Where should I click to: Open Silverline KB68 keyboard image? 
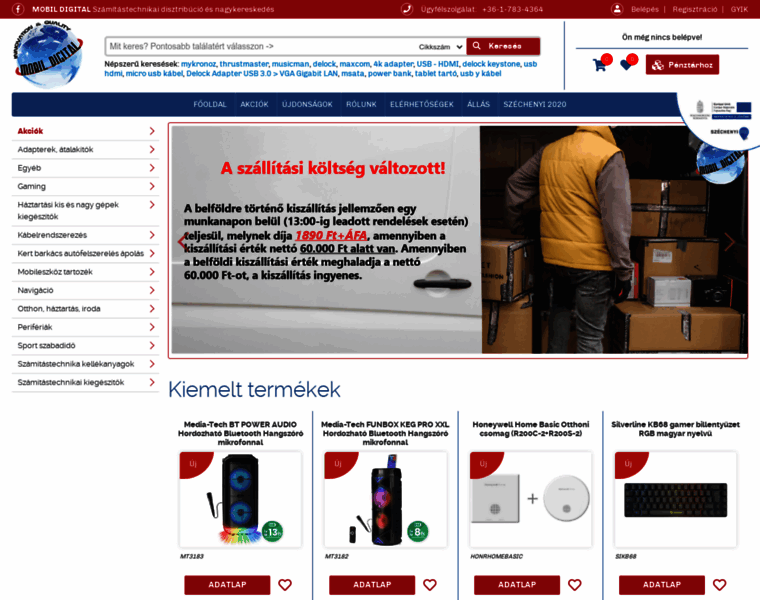pyautogui.click(x=675, y=499)
